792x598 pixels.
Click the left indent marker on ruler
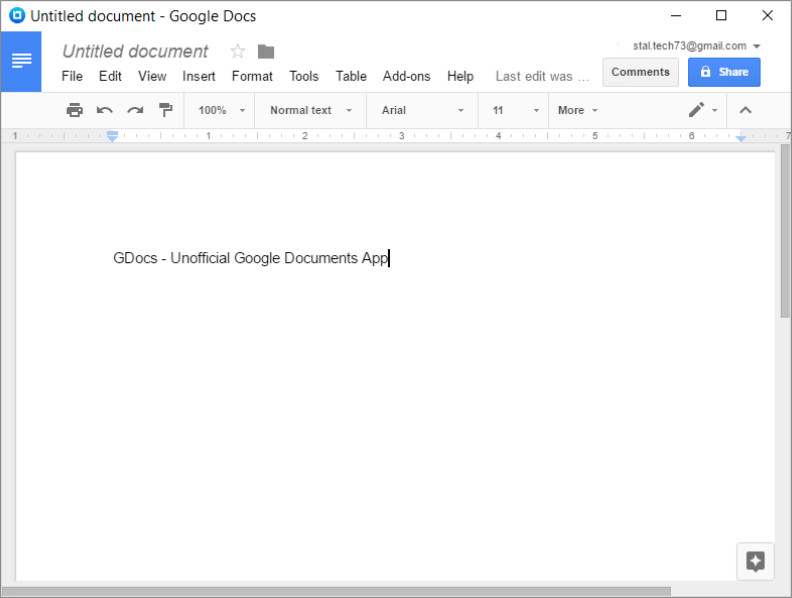click(112, 136)
